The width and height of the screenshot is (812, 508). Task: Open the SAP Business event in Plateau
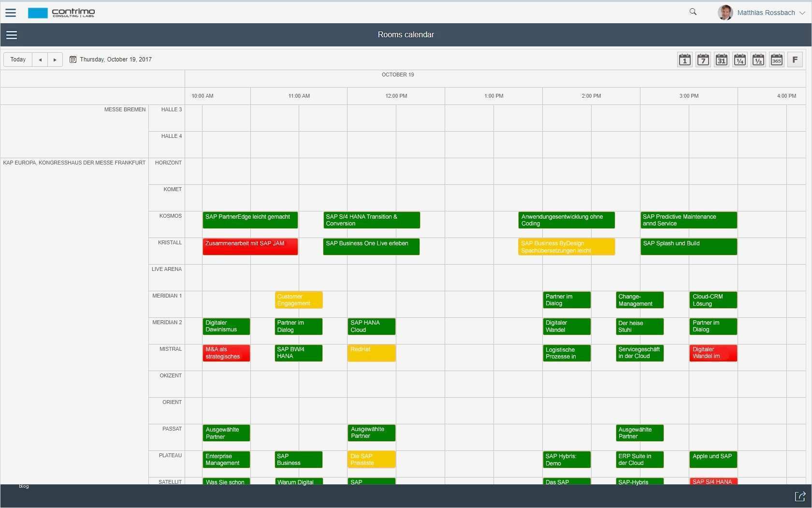299,460
